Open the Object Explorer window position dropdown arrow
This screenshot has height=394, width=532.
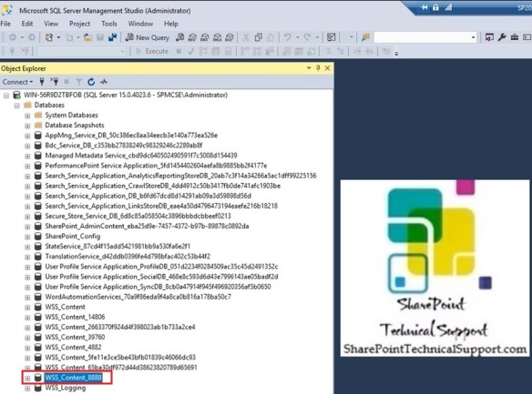tap(309, 68)
